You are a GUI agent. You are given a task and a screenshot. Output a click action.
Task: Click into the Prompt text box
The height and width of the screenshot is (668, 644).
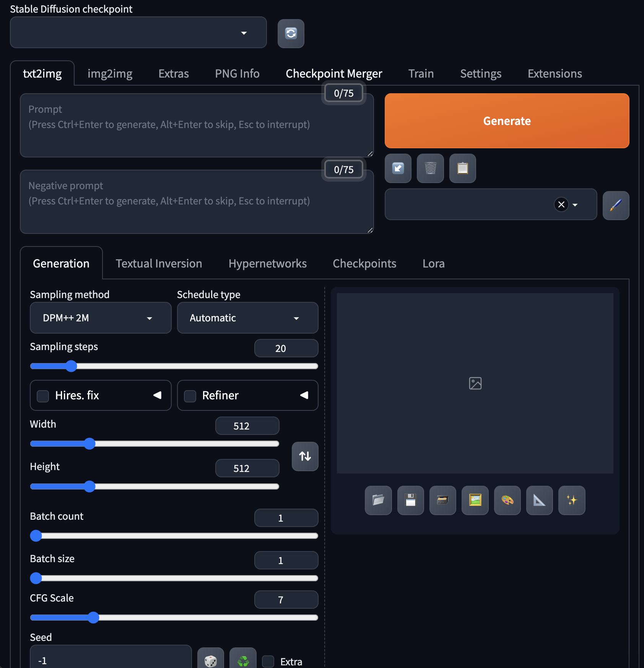pyautogui.click(x=197, y=125)
